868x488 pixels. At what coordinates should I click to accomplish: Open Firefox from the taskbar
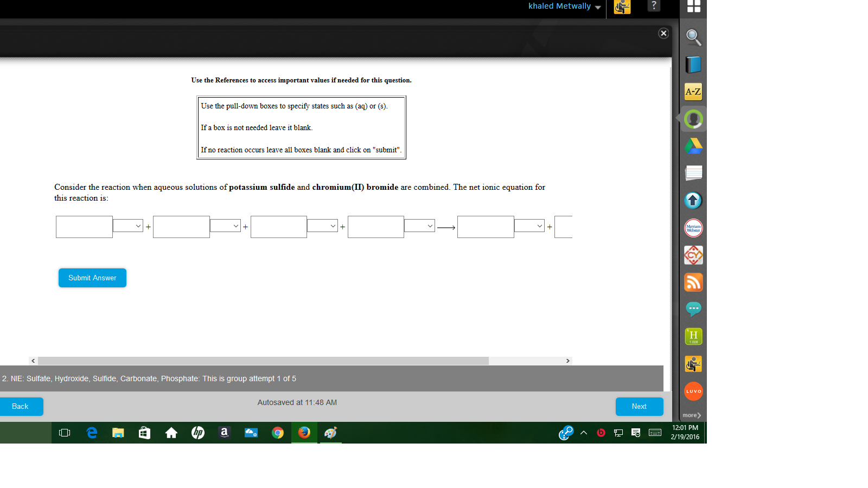[304, 433]
